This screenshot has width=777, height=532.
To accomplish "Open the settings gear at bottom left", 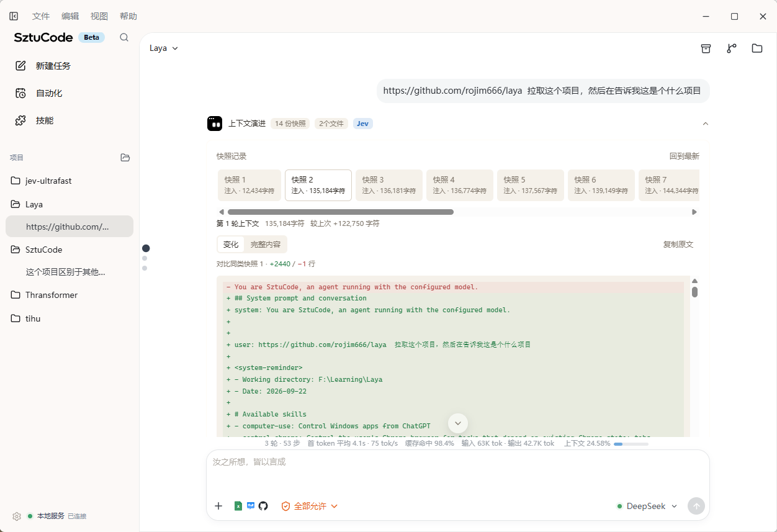I will point(17,516).
